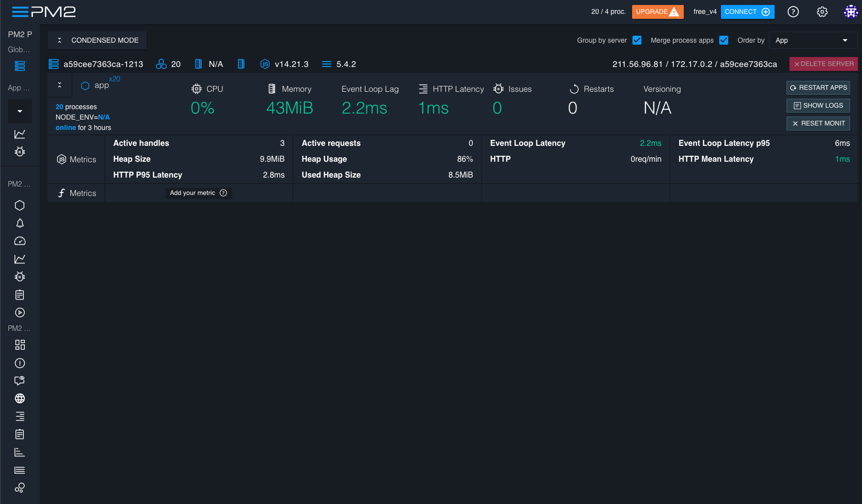Click the Memory 43MiB value

tap(290, 108)
